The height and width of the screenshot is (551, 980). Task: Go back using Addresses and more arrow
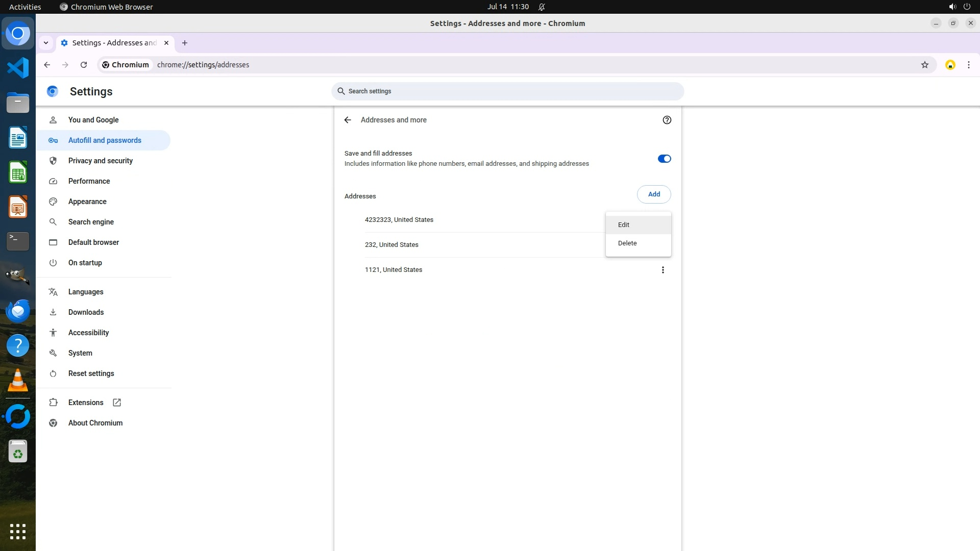348,120
